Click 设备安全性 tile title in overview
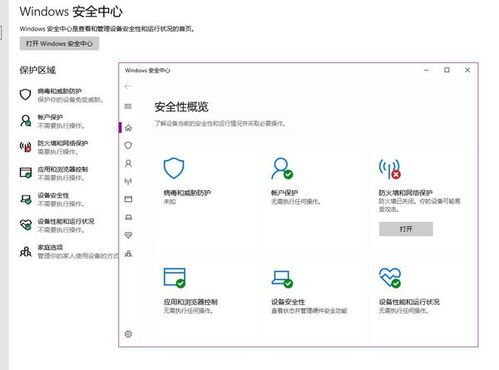Screen dimensions: 499x370 pos(288,302)
